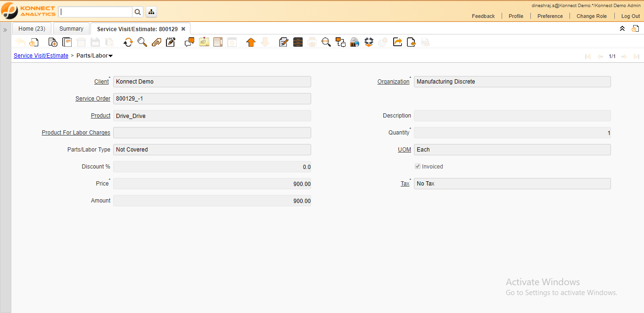Screen dimensions: 644x313
Task: Click the Client field showing Konnect Demo
Action: (x=212, y=82)
